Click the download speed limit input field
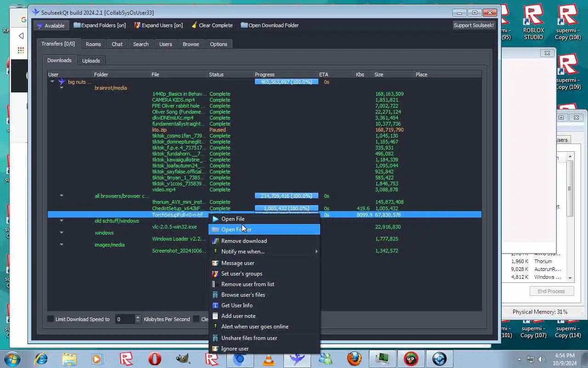 coord(124,319)
